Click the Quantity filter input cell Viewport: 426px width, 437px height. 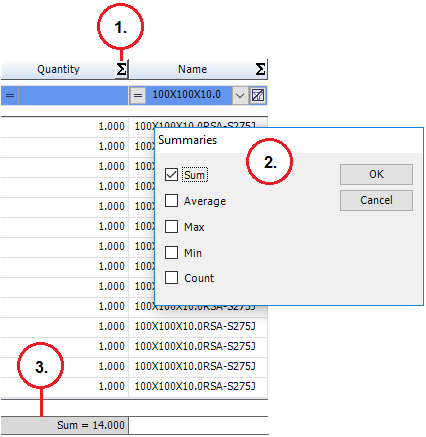pyautogui.click(x=73, y=96)
